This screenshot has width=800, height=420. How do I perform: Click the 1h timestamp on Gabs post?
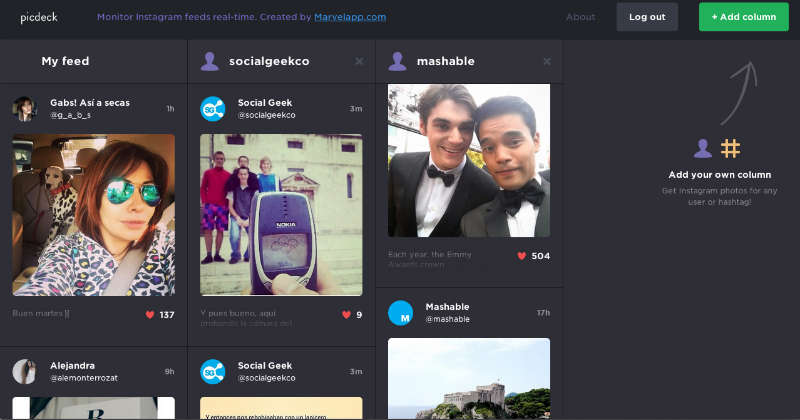[x=170, y=109]
